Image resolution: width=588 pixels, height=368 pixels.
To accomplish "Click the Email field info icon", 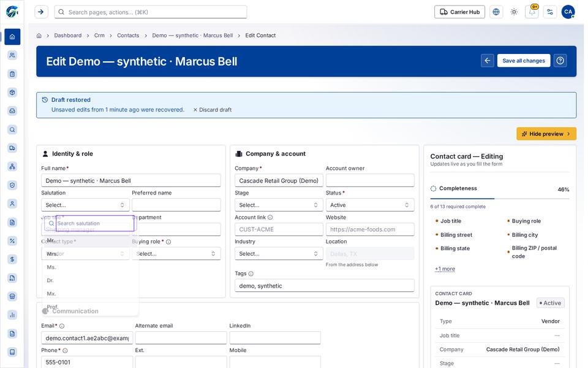I will click(62, 326).
